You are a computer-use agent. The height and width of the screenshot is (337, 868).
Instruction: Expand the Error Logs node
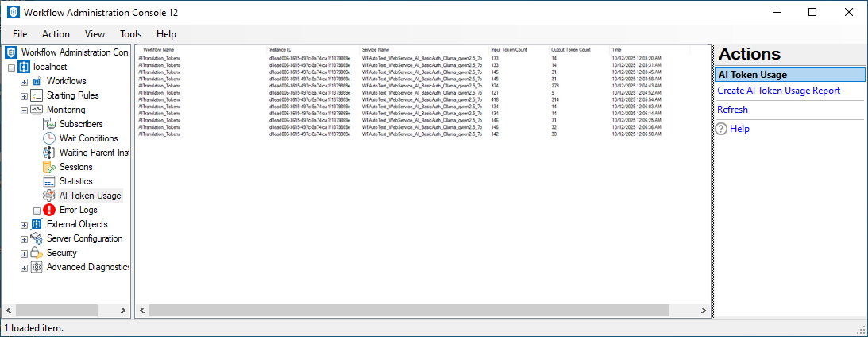[37, 210]
